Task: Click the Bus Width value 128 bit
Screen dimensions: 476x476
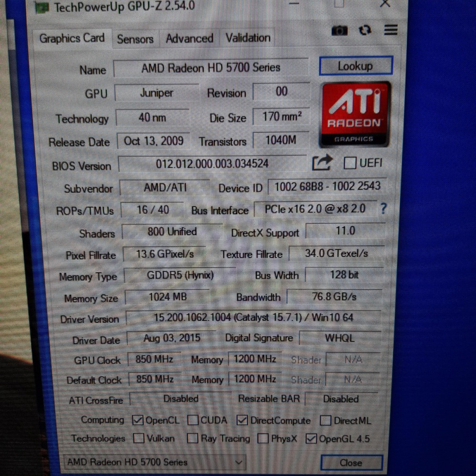Action: (344, 275)
